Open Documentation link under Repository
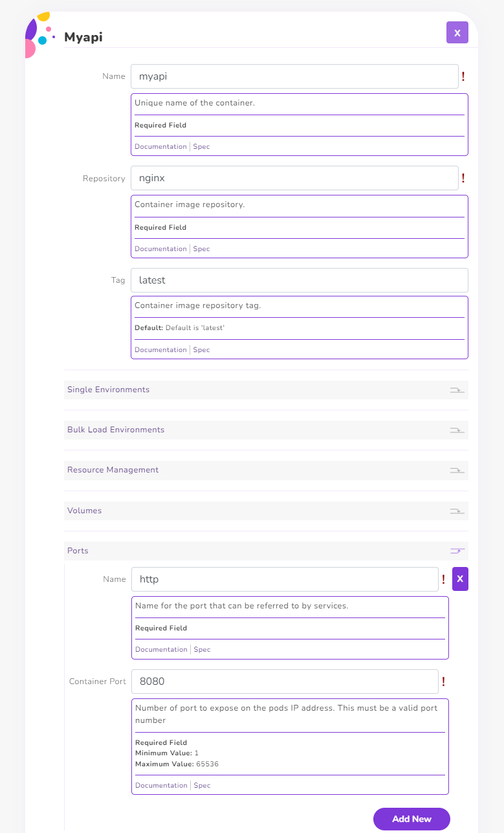504x833 pixels. coord(160,249)
